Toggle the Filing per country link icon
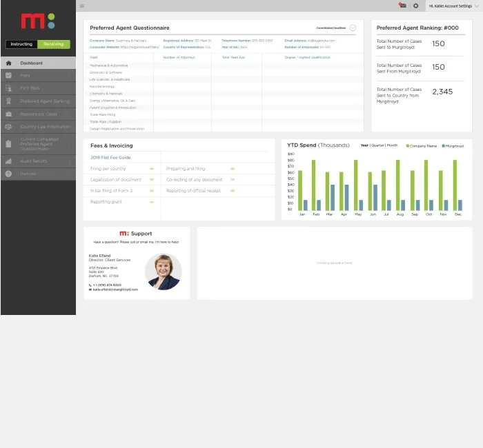Viewport: 483px width, 448px height. pyautogui.click(x=152, y=168)
